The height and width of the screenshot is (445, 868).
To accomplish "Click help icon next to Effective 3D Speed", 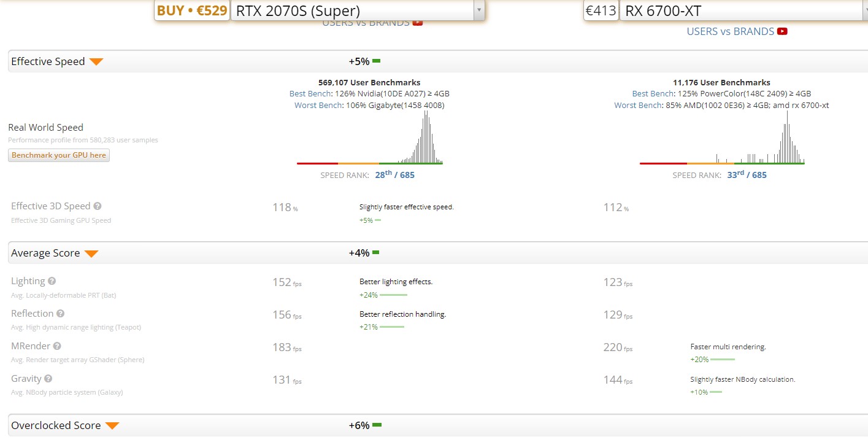I will 98,207.
